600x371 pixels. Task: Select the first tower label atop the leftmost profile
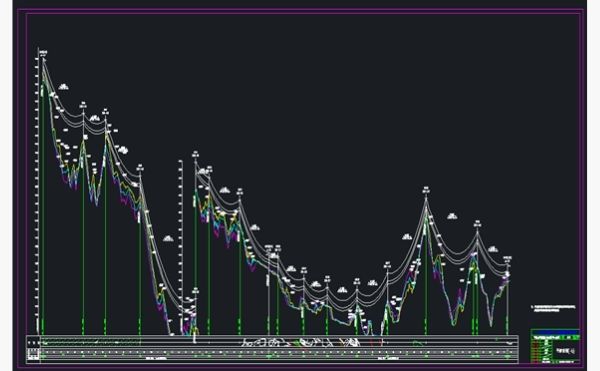coord(43,53)
